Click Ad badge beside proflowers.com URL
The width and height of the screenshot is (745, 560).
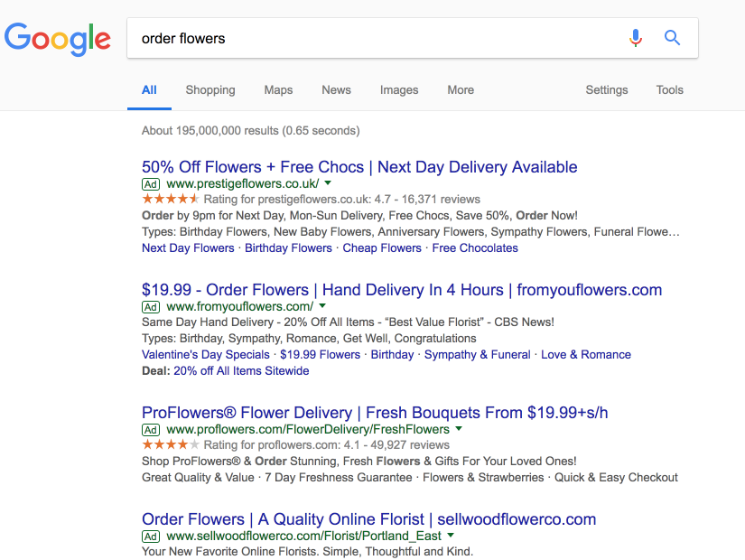[151, 430]
